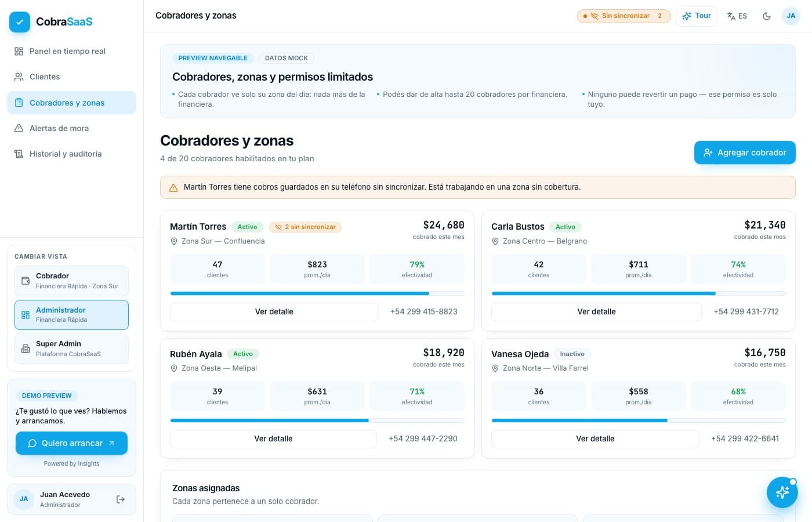Click the location pin beside Zona Norte — Villa Farrel
Viewport: 812px width, 522px height.
(495, 368)
